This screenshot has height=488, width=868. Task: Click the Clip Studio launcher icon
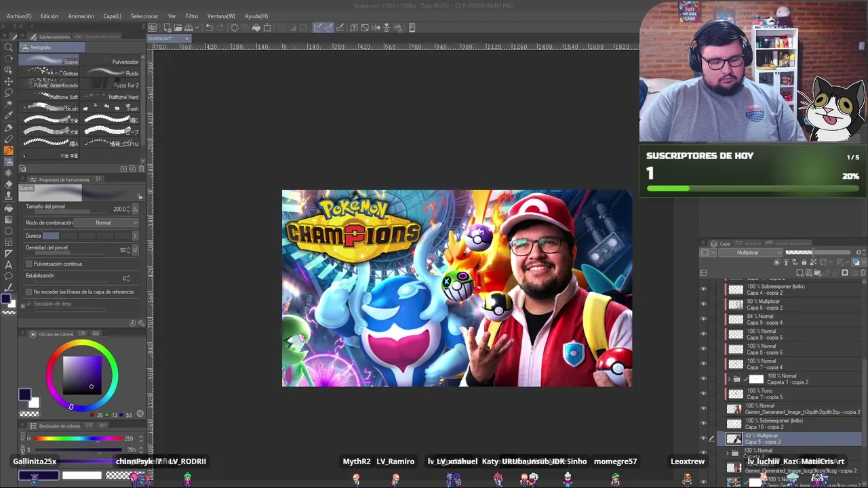153,28
